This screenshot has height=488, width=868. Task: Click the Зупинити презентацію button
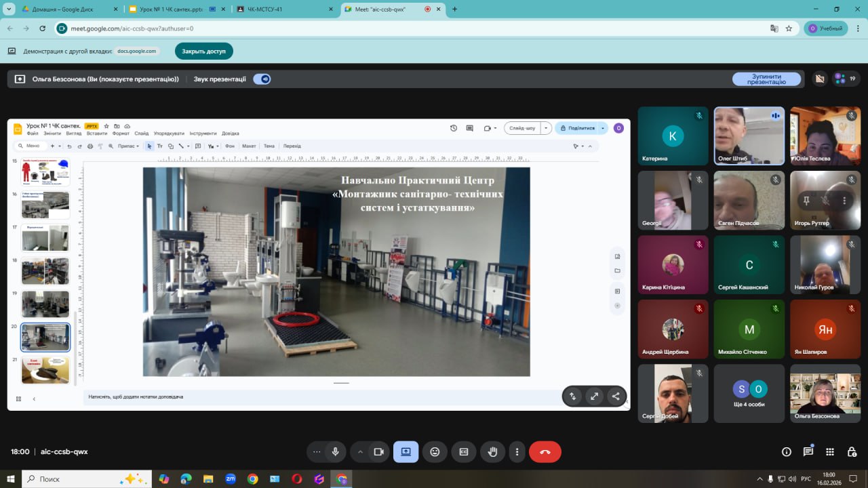pos(766,79)
